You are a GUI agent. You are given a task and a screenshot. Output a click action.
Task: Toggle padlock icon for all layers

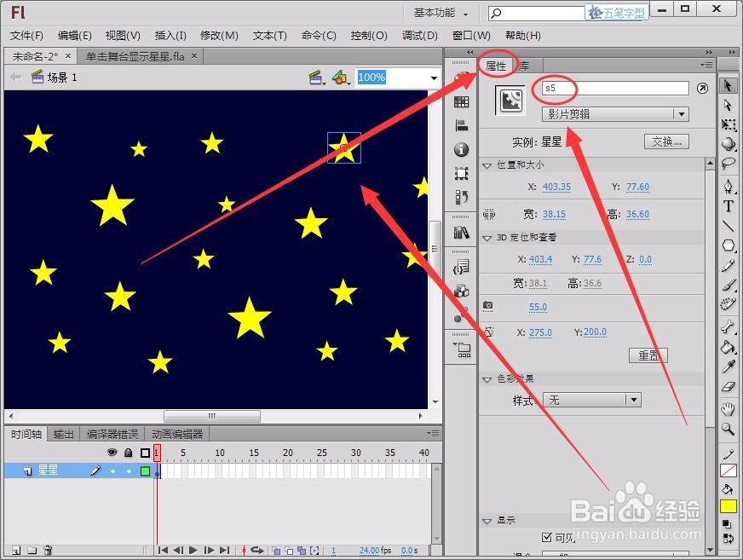(x=128, y=453)
